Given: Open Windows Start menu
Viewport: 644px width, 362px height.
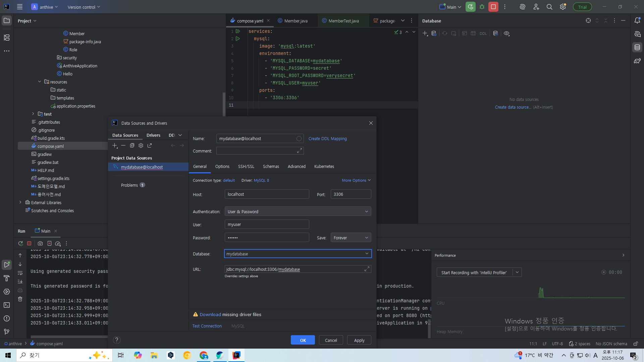Looking at the screenshot, I should [x=8, y=355].
